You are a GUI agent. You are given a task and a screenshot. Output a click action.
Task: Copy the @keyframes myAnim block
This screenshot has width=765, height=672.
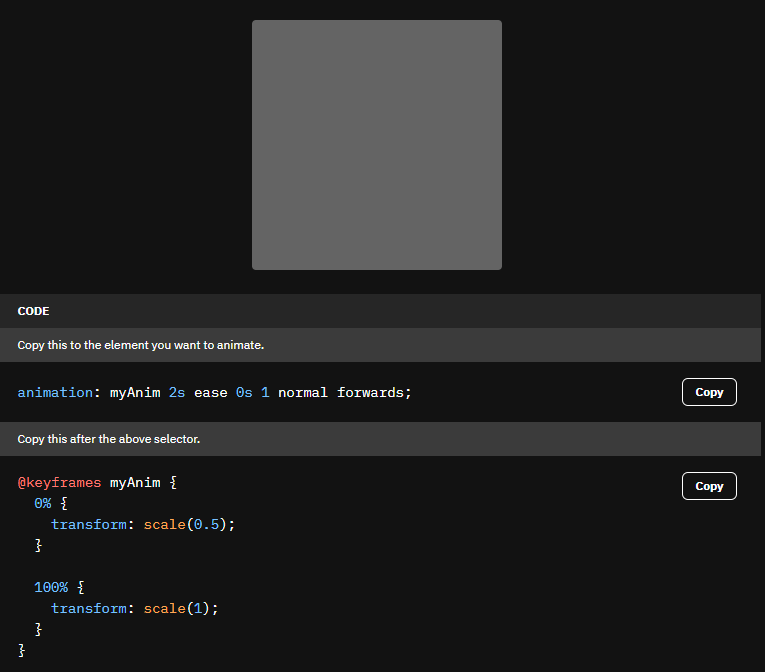point(709,486)
